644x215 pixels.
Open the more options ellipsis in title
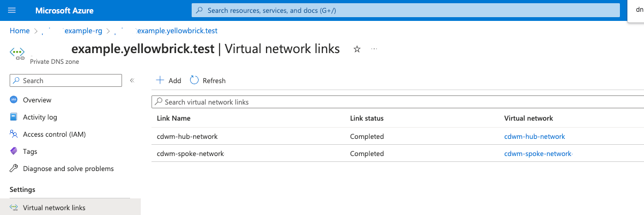[374, 49]
